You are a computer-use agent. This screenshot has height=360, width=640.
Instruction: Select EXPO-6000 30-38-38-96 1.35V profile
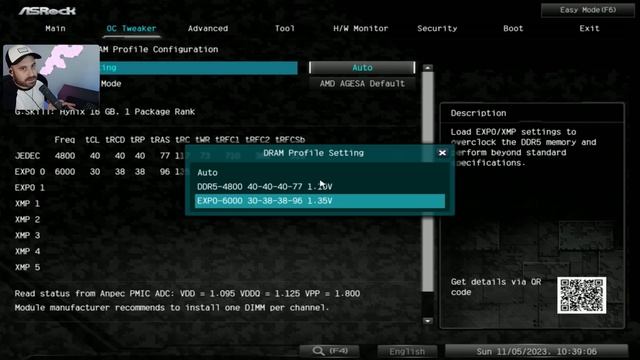pyautogui.click(x=320, y=201)
